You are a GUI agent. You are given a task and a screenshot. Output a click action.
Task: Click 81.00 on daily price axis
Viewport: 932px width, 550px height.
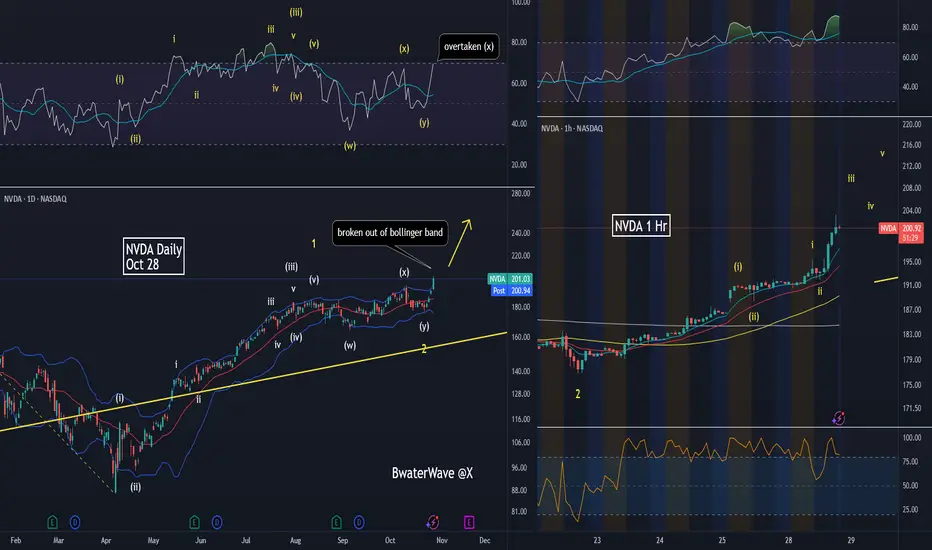pyautogui.click(x=519, y=511)
